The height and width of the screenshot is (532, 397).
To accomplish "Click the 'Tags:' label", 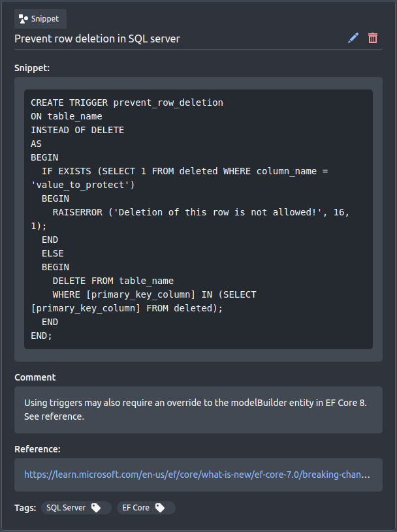I will 25,508.
